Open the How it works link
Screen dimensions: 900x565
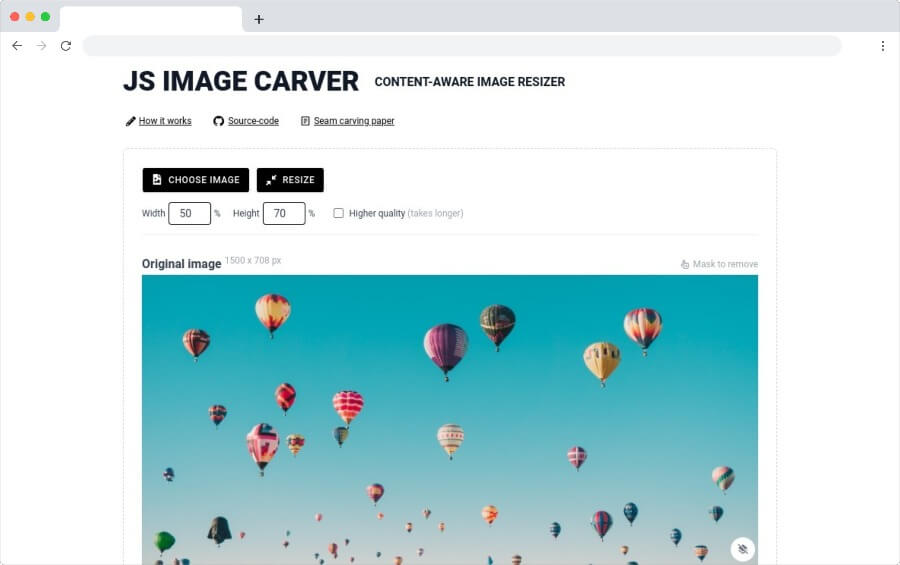[165, 121]
